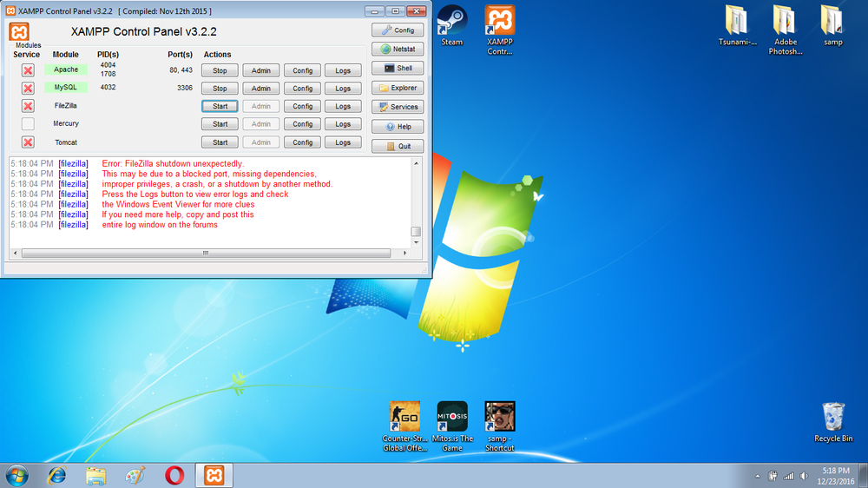Select the Recycle Bin icon
Image resolution: width=868 pixels, height=488 pixels.
tap(833, 423)
